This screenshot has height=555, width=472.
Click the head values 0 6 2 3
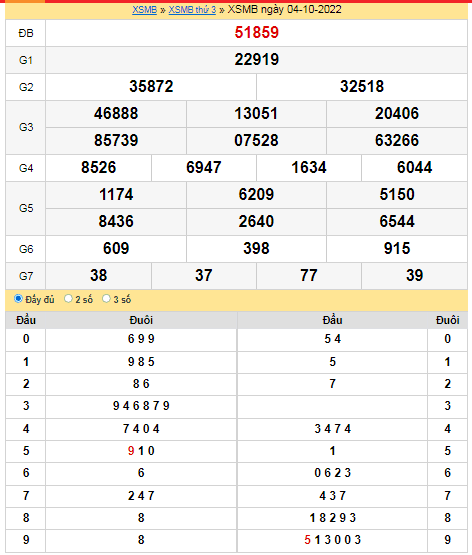pyautogui.click(x=332, y=473)
